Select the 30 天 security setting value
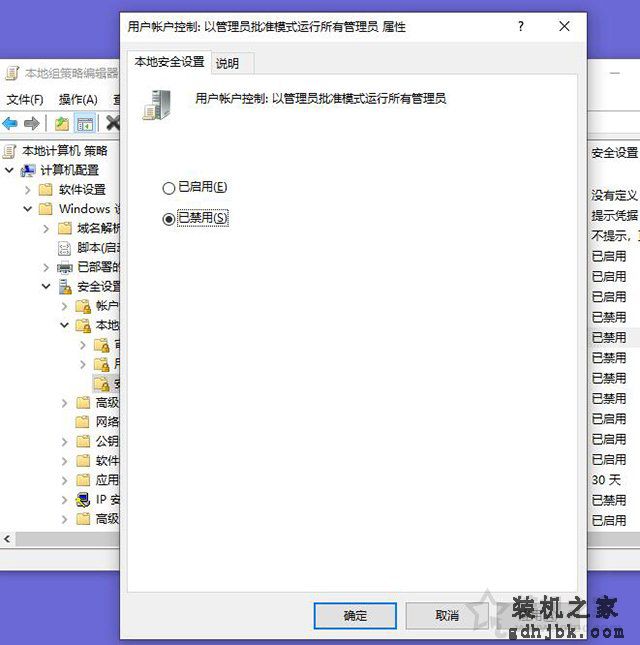The height and width of the screenshot is (645, 640). pyautogui.click(x=606, y=480)
